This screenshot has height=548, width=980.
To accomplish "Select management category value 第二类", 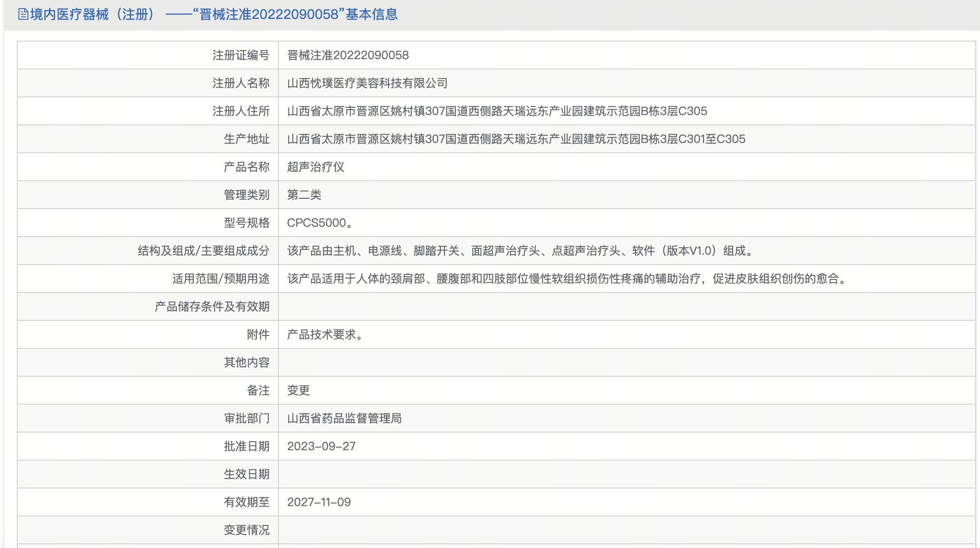I will tap(304, 195).
